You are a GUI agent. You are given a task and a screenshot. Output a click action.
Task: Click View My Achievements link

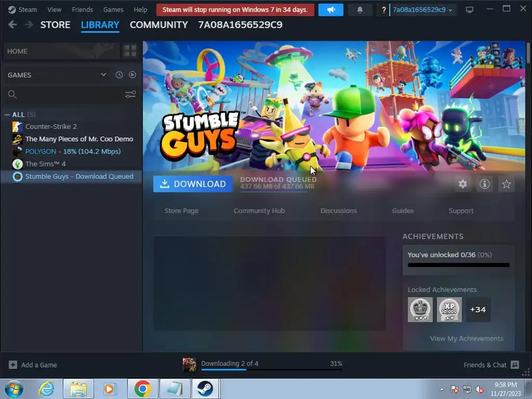[x=467, y=338]
